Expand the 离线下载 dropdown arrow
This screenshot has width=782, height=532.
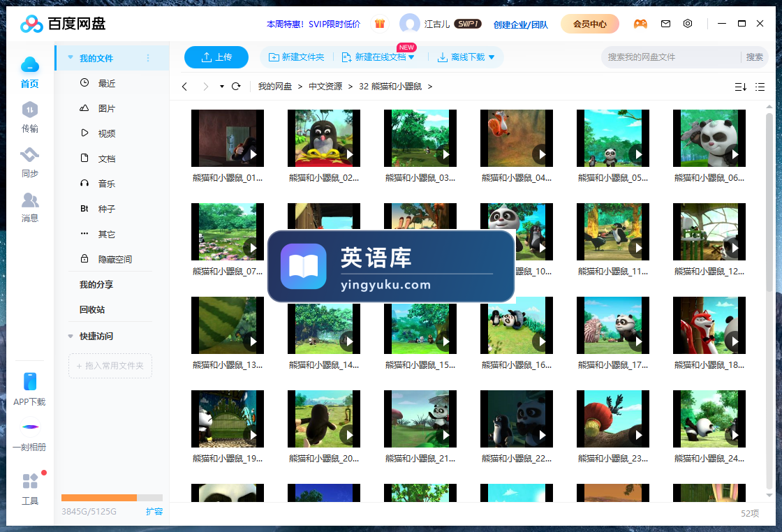coord(492,57)
